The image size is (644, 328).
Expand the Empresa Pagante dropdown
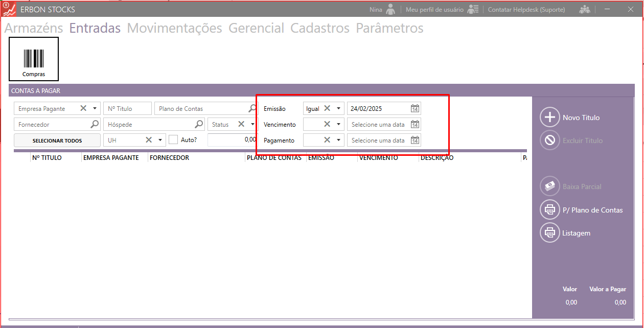95,108
